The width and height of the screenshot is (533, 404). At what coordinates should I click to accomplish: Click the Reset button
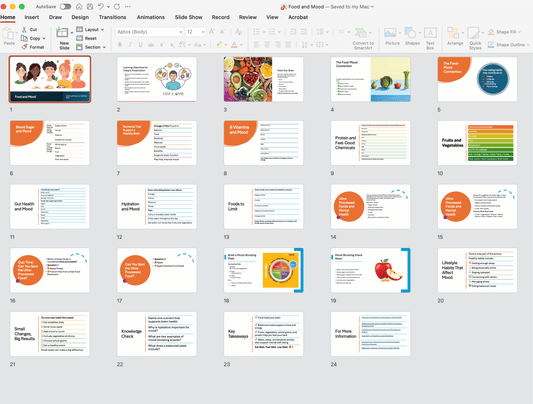click(87, 38)
